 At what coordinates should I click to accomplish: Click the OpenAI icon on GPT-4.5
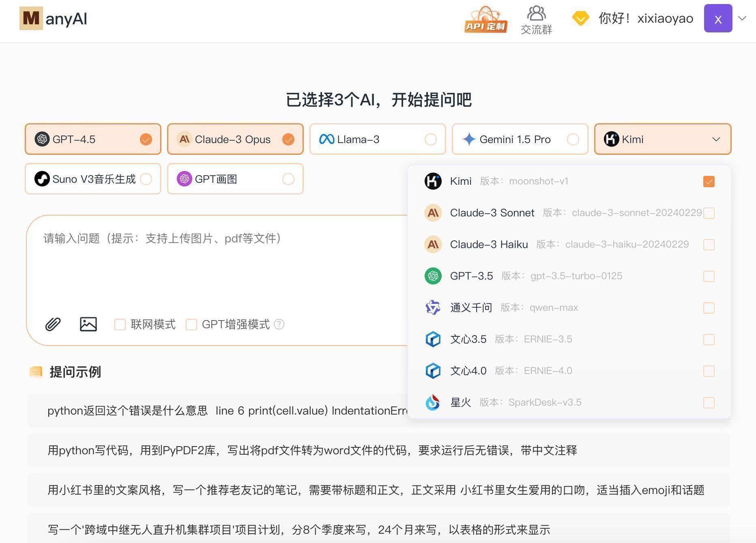tap(42, 139)
